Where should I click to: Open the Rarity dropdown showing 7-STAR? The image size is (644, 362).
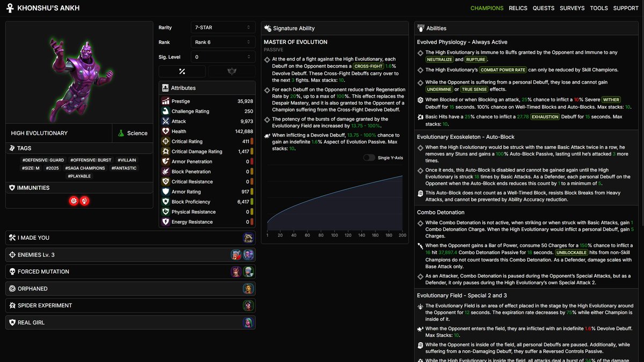(x=223, y=27)
